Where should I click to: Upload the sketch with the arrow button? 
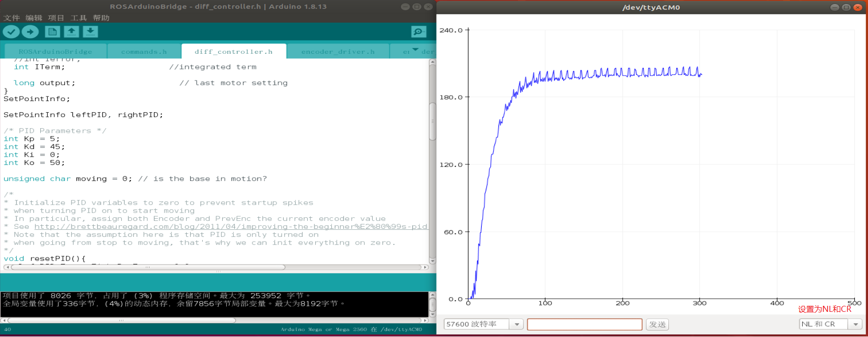pyautogui.click(x=30, y=32)
